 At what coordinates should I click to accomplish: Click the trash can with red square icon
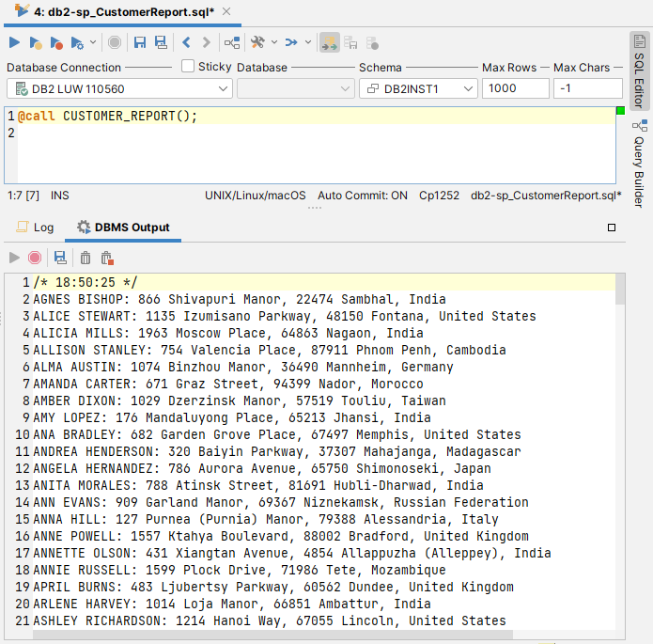tap(107, 258)
